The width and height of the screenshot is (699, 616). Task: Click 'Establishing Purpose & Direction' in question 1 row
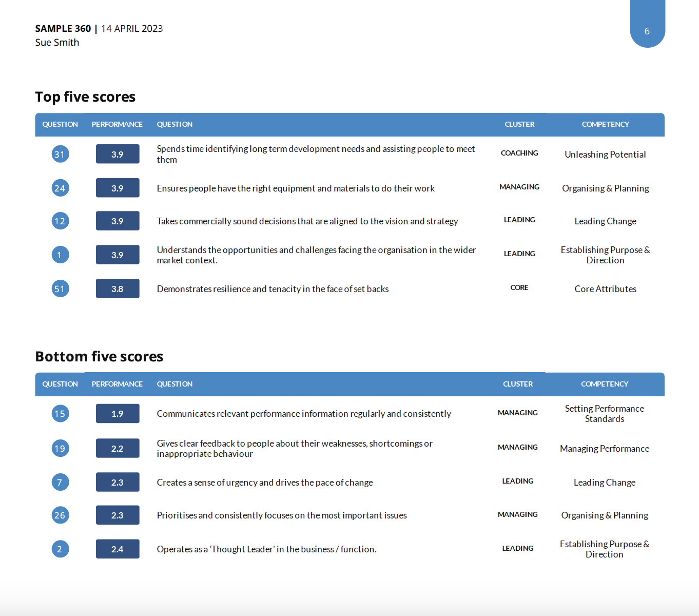pos(606,255)
